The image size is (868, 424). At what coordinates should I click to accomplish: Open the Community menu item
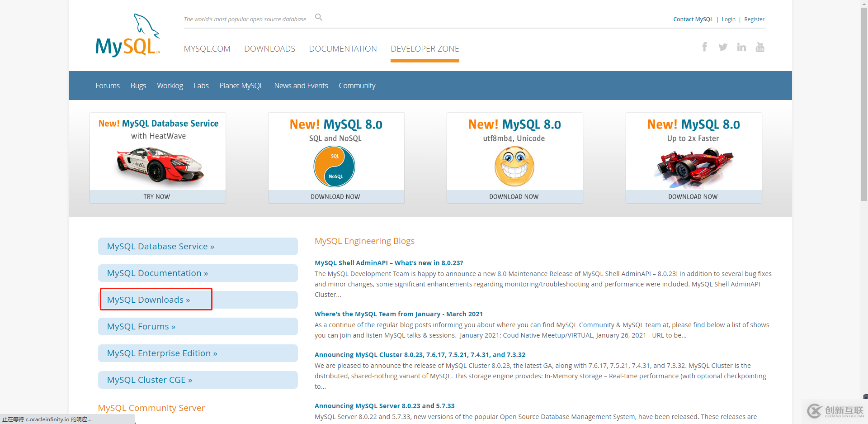coord(357,86)
